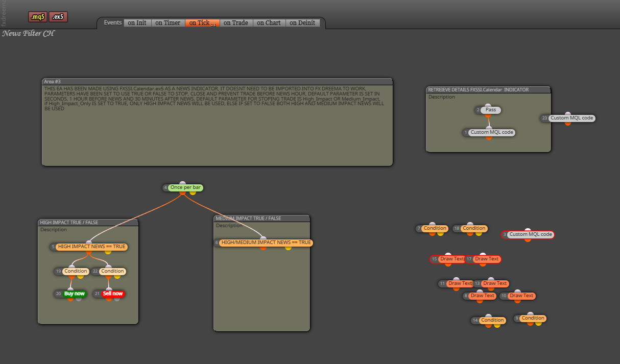Select Condition block number 14

coord(492,320)
